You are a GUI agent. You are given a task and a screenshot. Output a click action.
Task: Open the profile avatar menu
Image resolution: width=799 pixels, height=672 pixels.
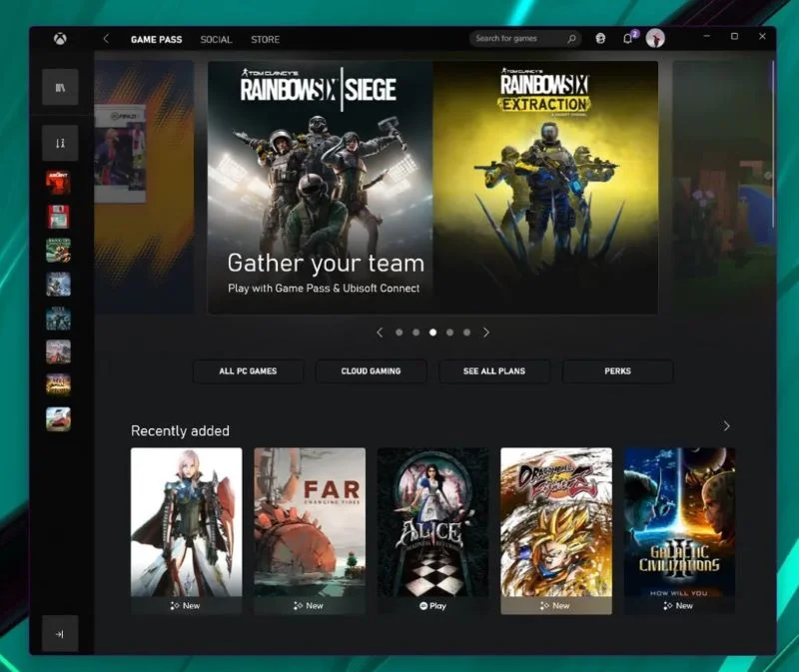coord(655,38)
